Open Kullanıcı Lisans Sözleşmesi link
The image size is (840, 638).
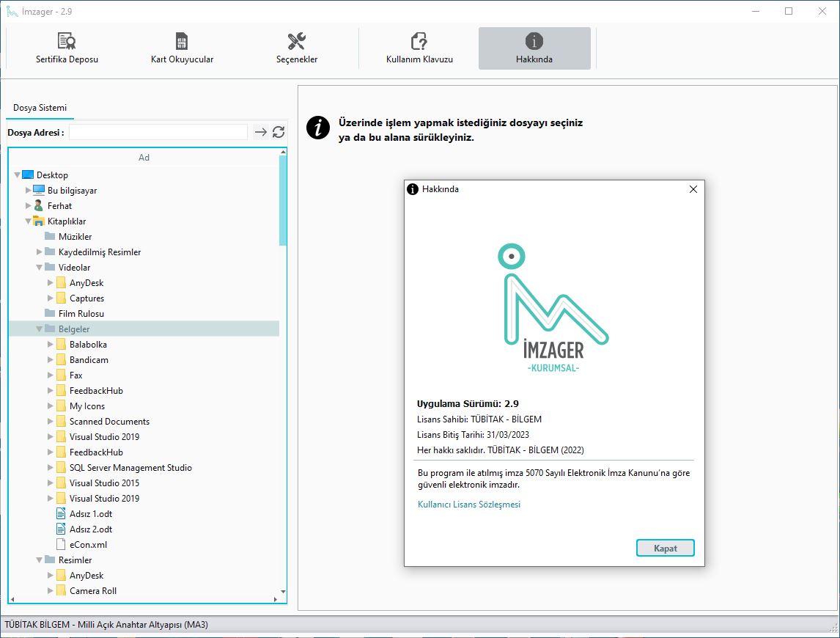pyautogui.click(x=469, y=505)
